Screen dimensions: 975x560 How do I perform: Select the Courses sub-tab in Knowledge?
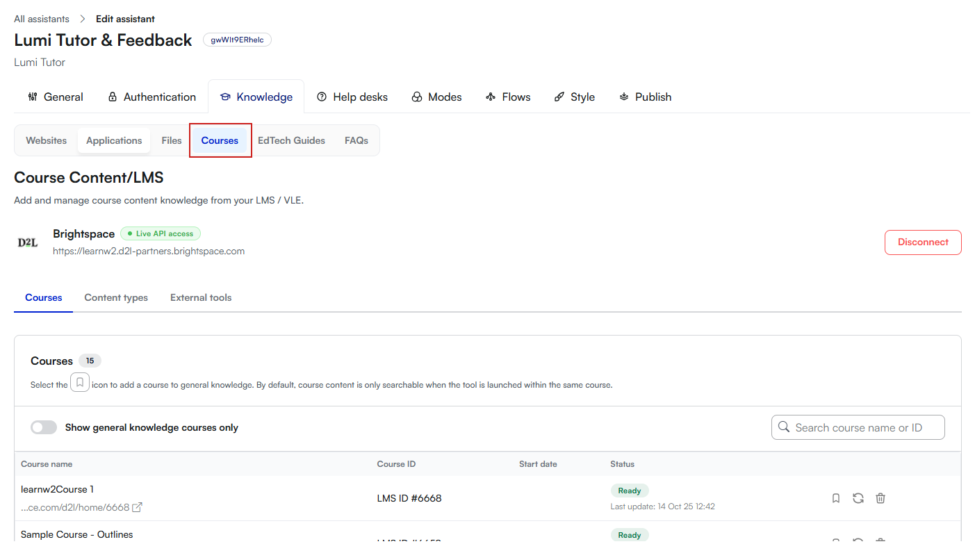[220, 140]
